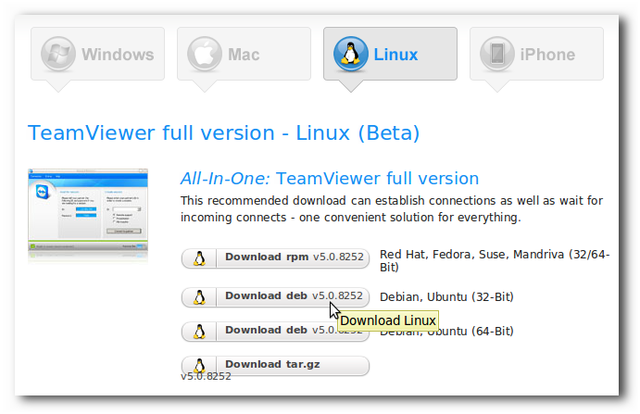Switch to the Windows tab label
The width and height of the screenshot is (640, 414).
118,55
